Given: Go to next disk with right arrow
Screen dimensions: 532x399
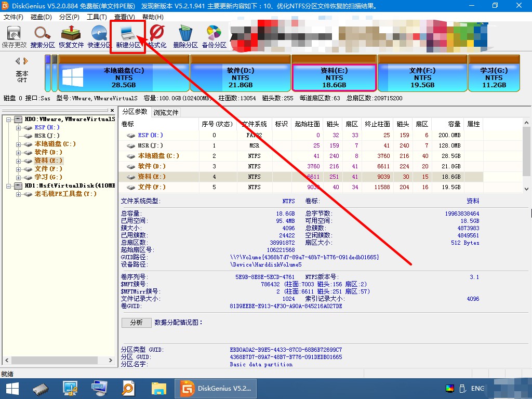Looking at the screenshot, I should click(26, 61).
